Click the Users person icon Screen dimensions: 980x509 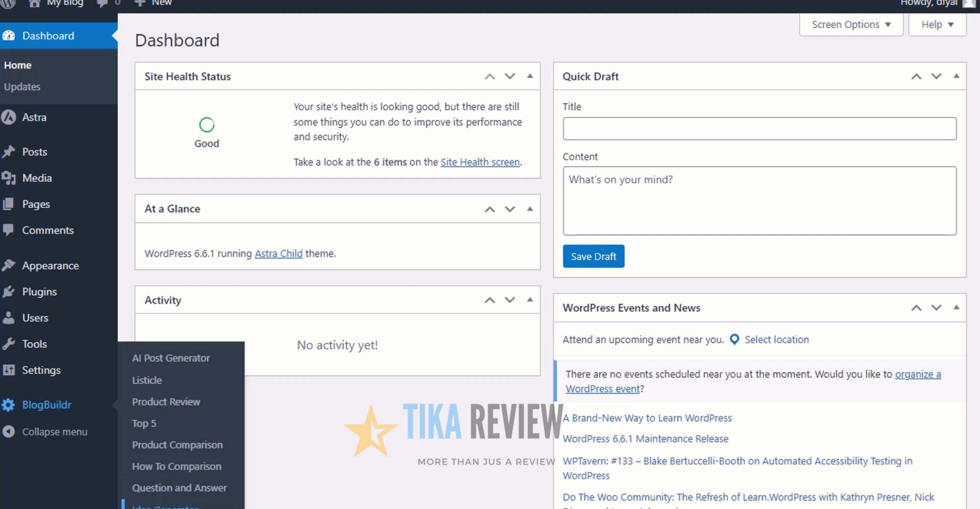point(9,318)
